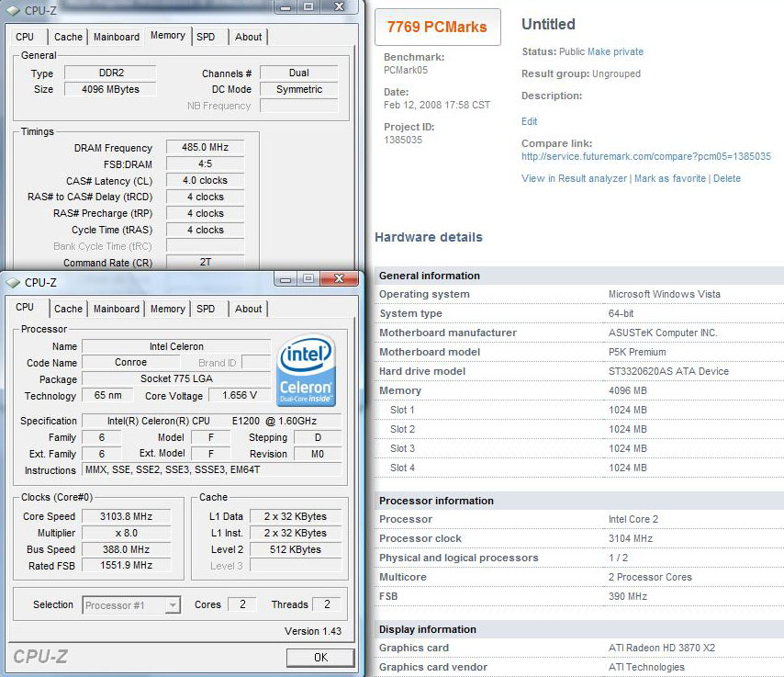Click the Make private link
The height and width of the screenshot is (677, 784).
tap(615, 51)
